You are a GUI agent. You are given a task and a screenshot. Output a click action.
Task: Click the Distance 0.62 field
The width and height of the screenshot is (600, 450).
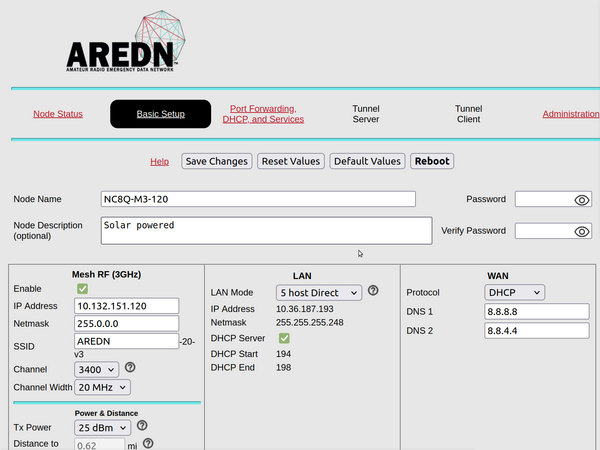click(99, 445)
